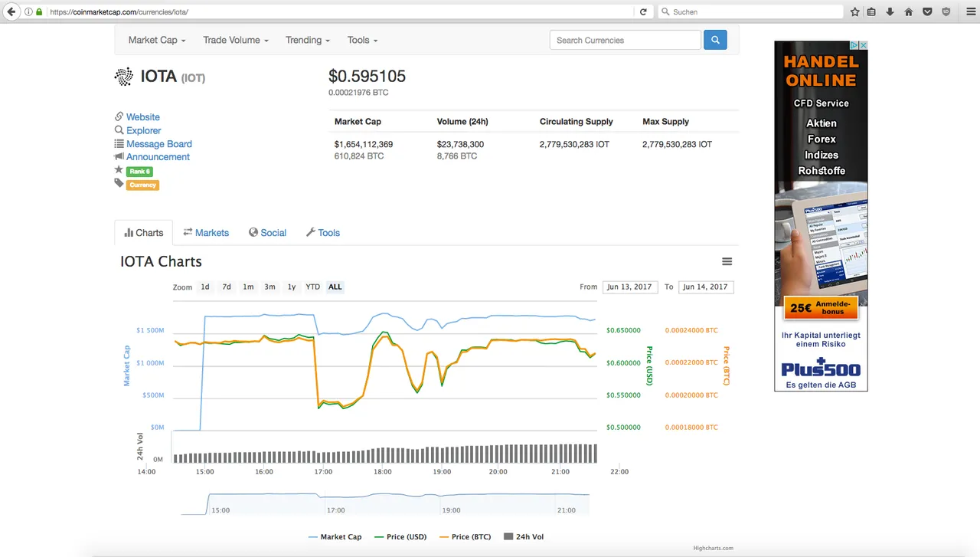This screenshot has height=557, width=980.
Task: Open the Tools navbar dropdown
Action: click(362, 40)
